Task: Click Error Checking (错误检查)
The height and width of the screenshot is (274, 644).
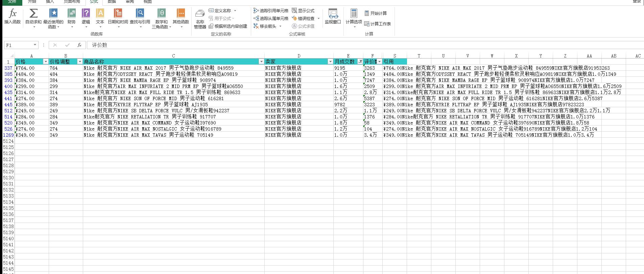Action: (303, 19)
